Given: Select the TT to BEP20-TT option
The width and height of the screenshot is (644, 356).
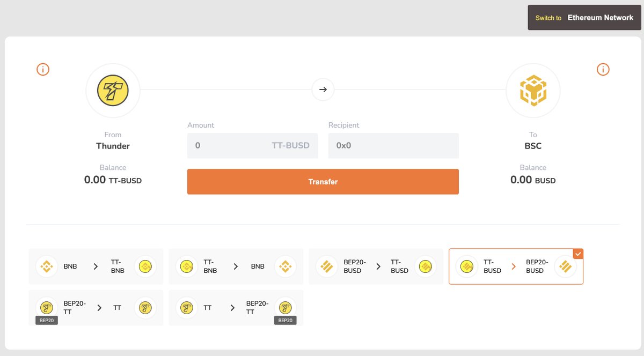Looking at the screenshot, I should (236, 308).
